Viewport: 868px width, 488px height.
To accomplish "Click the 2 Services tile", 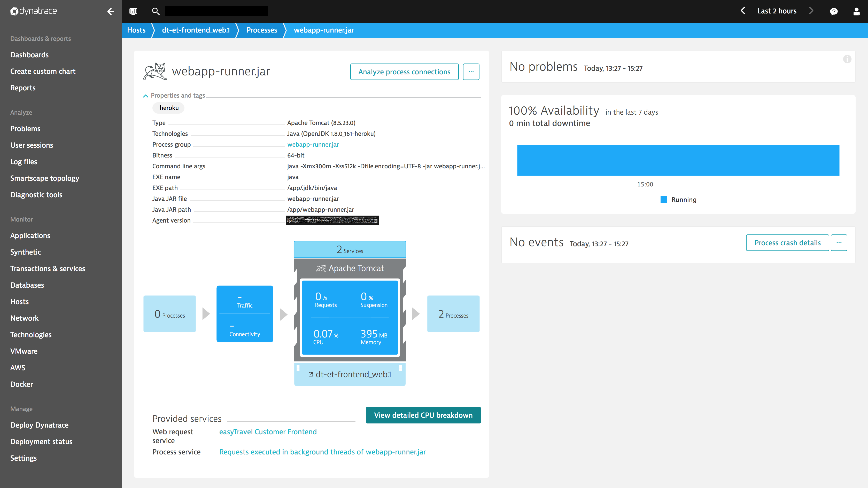I will [x=350, y=249].
